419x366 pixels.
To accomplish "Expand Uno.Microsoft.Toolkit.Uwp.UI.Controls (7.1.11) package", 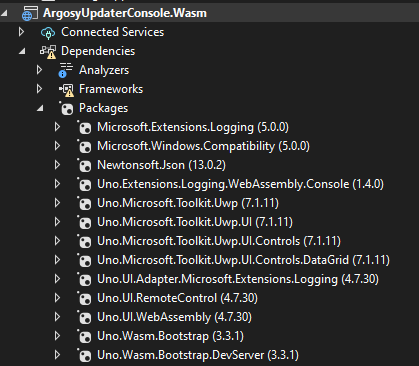I will 57,241.
